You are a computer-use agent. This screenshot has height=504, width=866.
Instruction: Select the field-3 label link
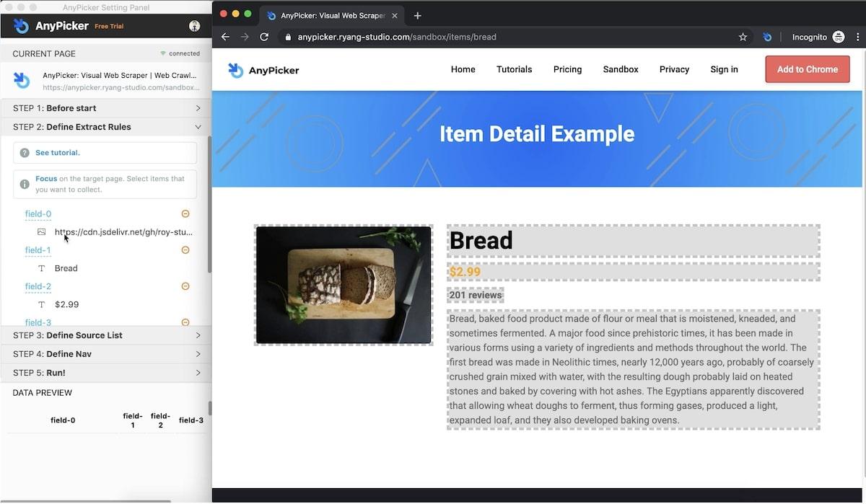[x=38, y=322]
